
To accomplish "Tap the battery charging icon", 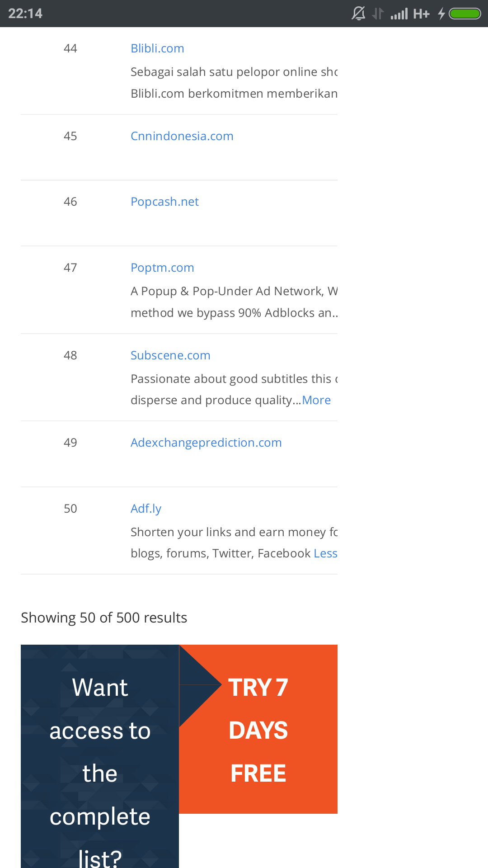I will tap(460, 14).
